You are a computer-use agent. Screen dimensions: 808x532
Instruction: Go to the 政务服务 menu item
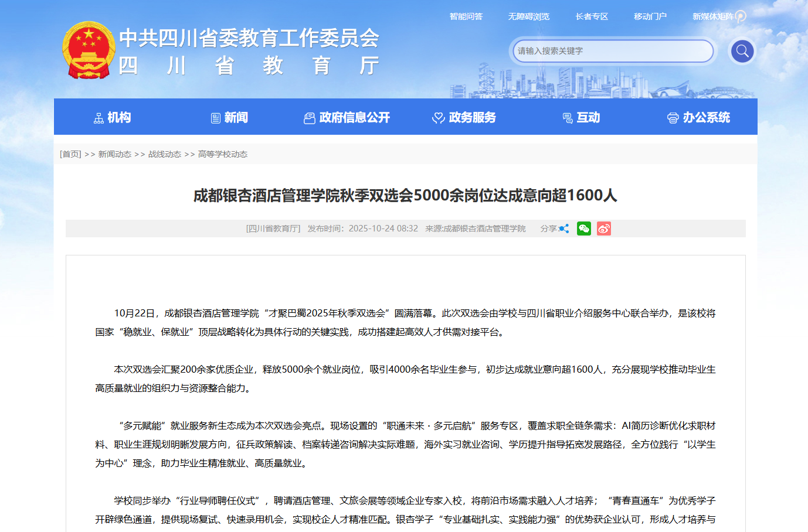tap(464, 117)
